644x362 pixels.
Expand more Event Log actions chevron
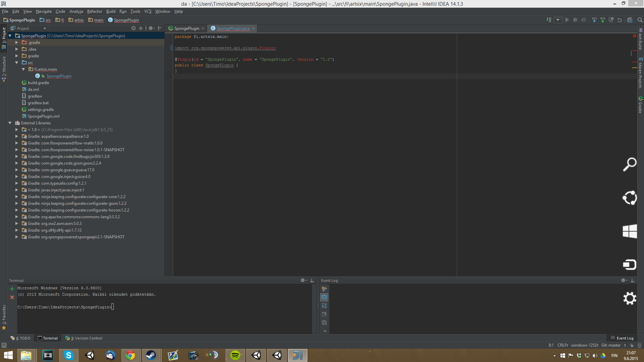coord(325,331)
